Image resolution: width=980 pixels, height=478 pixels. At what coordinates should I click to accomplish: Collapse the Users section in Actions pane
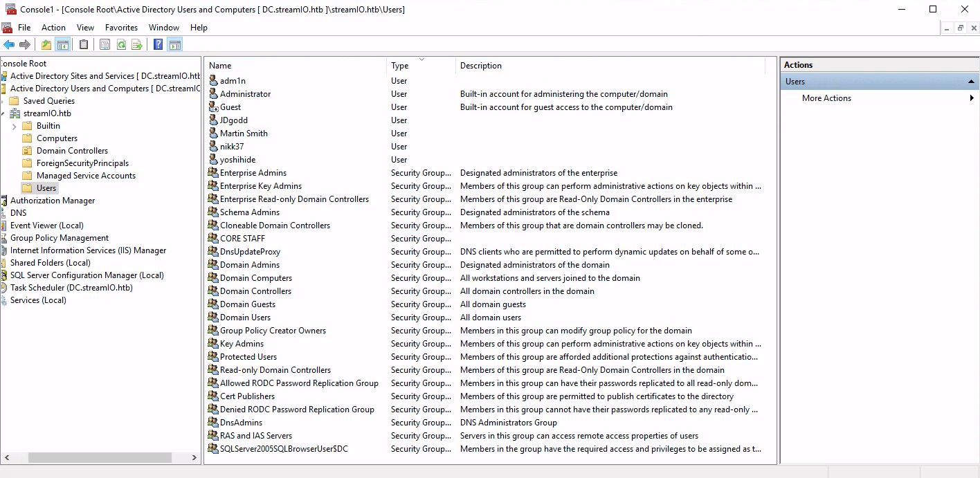pos(971,82)
